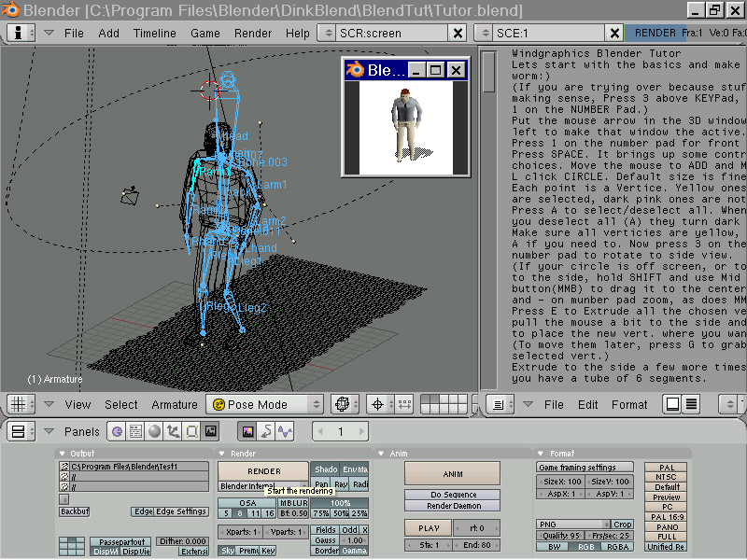The image size is (747, 560).
Task: Select RGBA output color mode
Action: click(x=618, y=547)
